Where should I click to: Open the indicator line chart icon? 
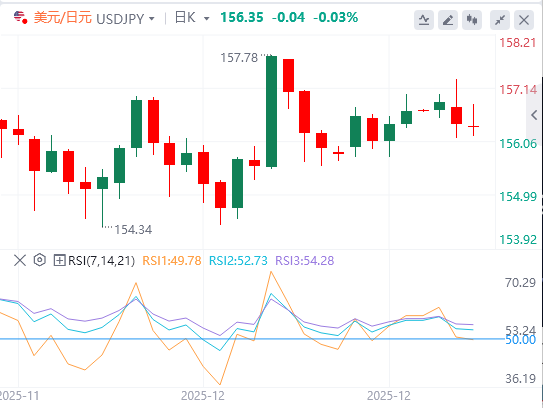pyautogui.click(x=424, y=20)
